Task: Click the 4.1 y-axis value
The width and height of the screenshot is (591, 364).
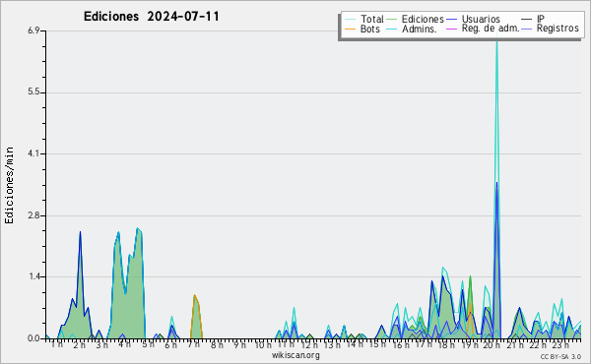Action: [x=33, y=153]
